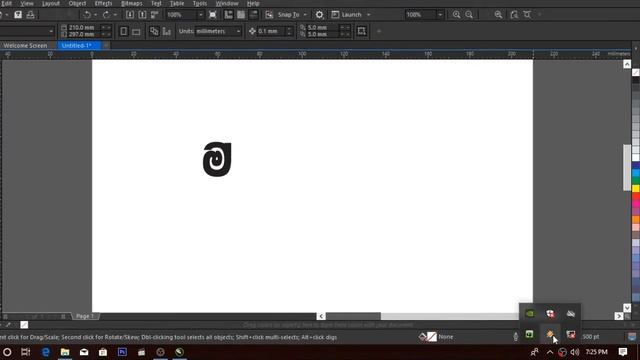Viewport: 640px width, 360px height.
Task: Open the Options gear icon
Action: pos(320,15)
